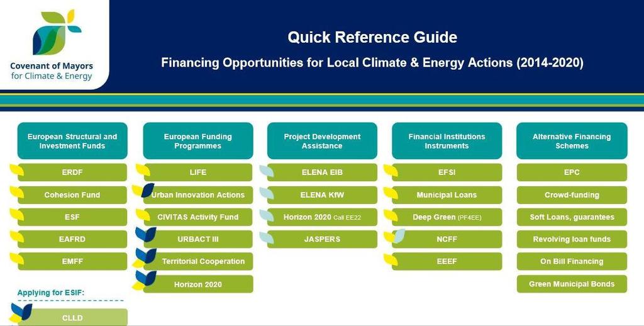Image resolution: width=644 pixels, height=326 pixels.
Task: Select CIVITAS Activity Fund
Action: click(198, 217)
